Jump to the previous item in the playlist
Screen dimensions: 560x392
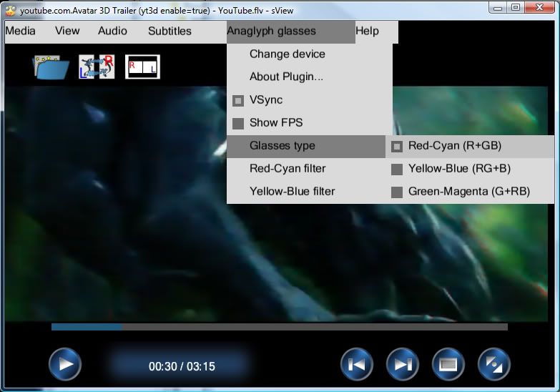click(x=357, y=365)
